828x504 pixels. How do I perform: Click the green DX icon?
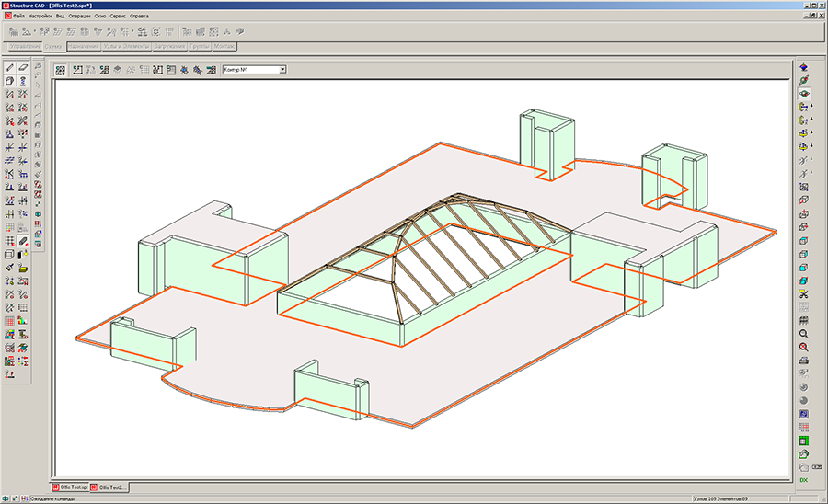click(803, 480)
